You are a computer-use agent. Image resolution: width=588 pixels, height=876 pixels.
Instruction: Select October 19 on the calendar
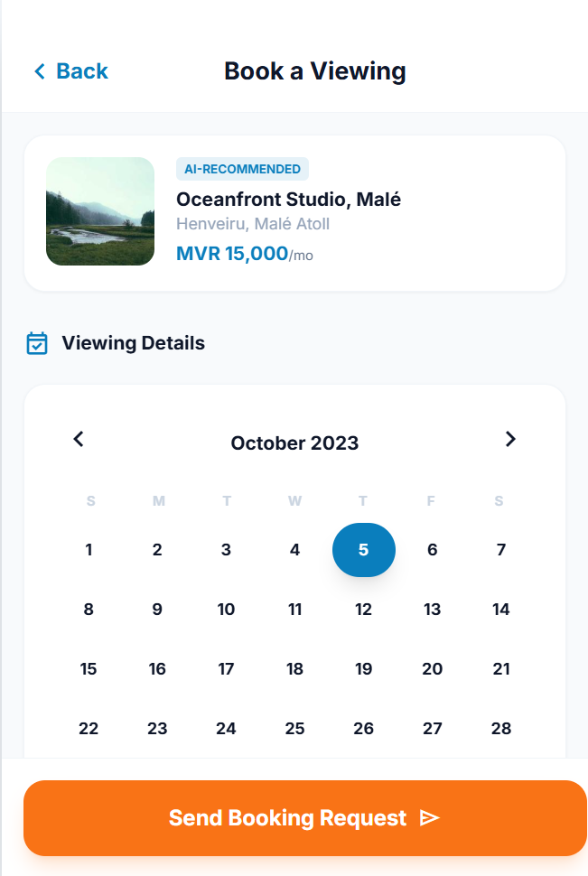click(363, 669)
